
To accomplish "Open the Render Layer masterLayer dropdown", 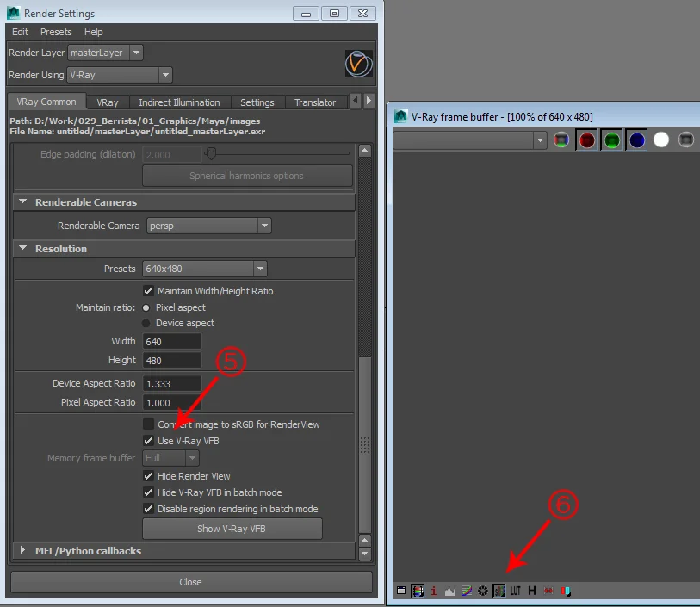I will point(105,53).
